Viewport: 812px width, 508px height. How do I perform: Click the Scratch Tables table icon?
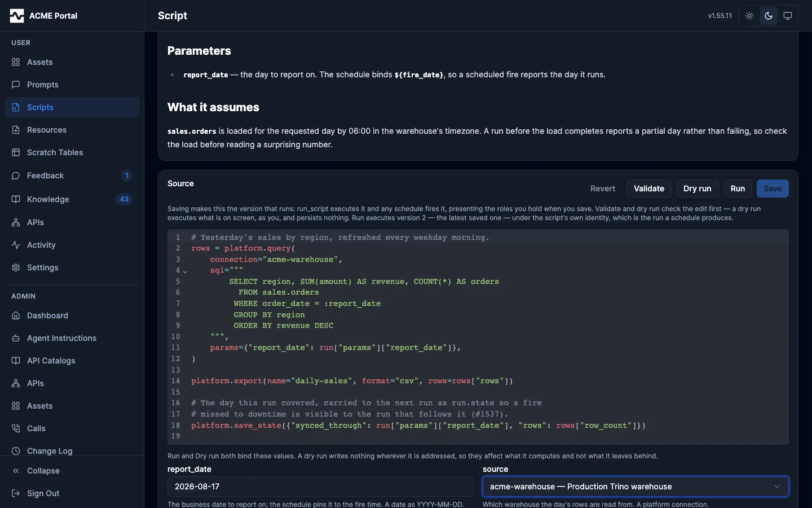point(16,152)
